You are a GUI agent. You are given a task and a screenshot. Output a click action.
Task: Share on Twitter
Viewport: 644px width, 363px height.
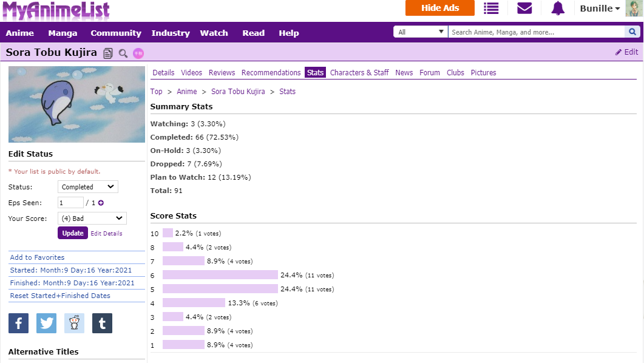[x=46, y=323]
